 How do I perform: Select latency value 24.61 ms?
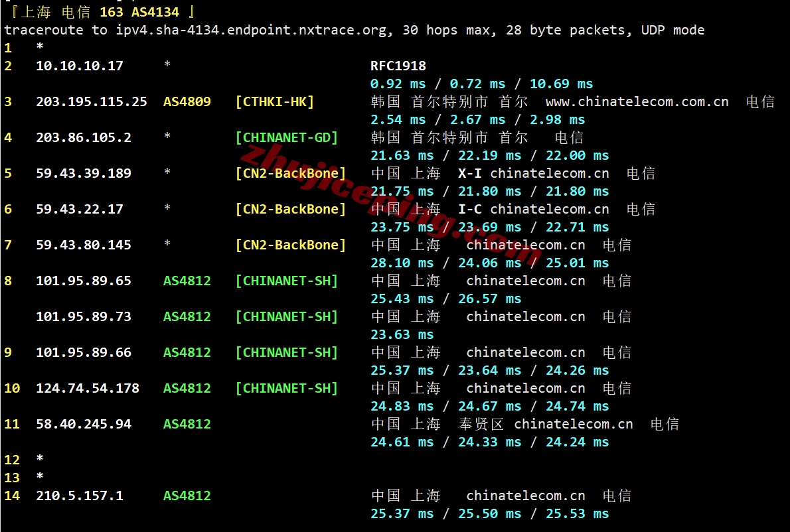click(x=402, y=442)
